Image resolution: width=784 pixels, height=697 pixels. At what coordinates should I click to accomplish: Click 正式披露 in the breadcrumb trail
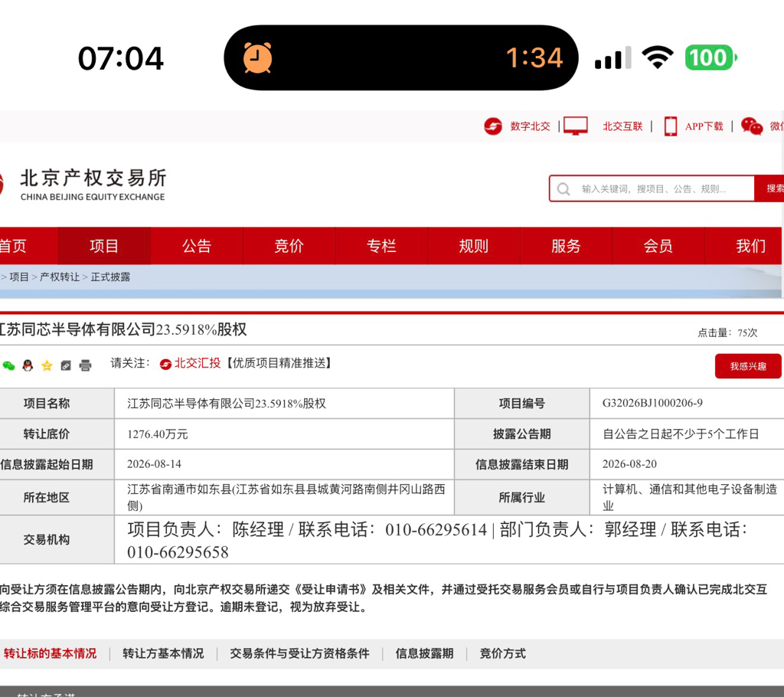(x=110, y=277)
